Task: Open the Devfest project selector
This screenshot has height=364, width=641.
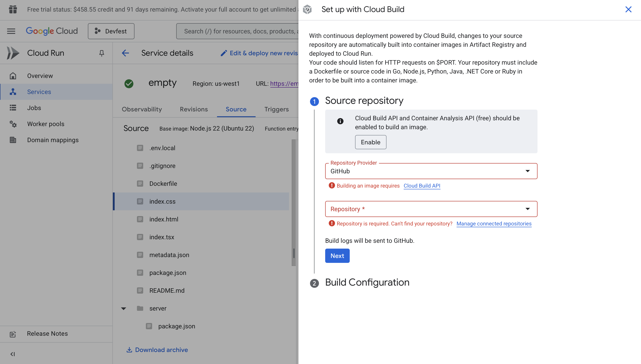Action: pos(111,31)
